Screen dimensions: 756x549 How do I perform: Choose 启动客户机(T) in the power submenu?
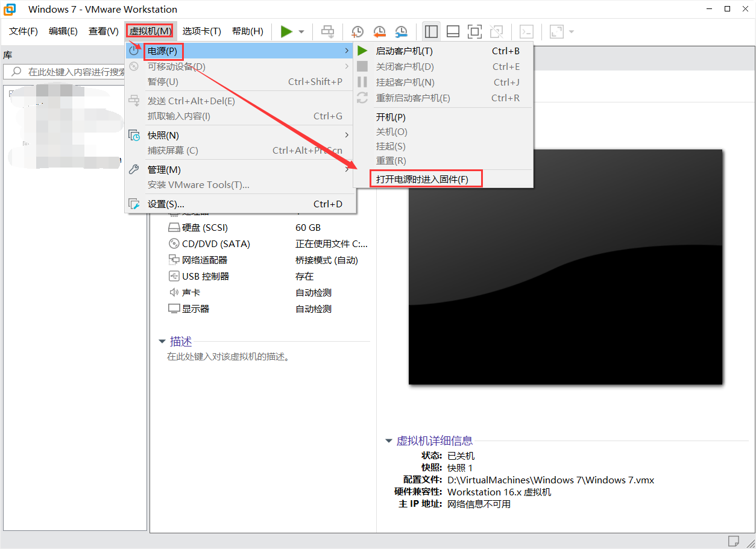pos(443,51)
